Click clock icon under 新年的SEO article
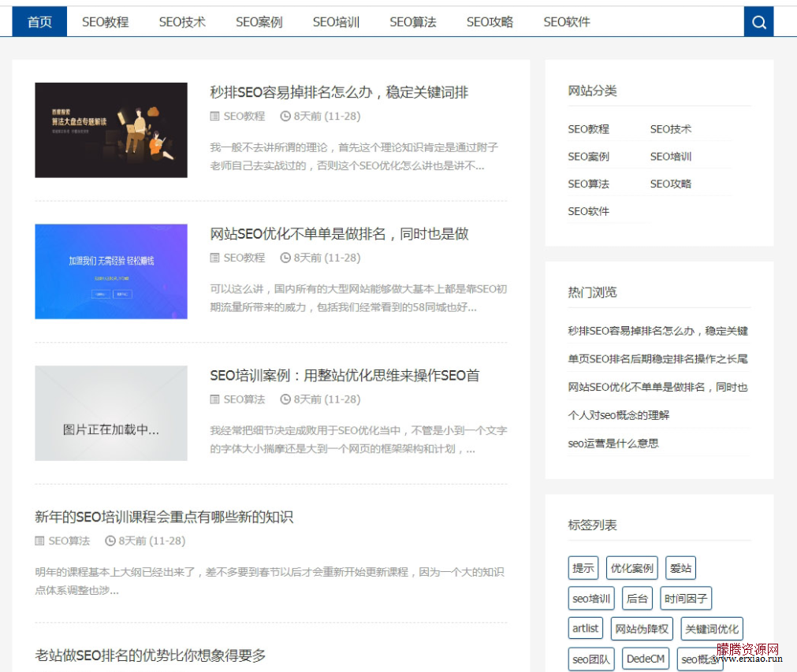This screenshot has width=797, height=672. 110,541
